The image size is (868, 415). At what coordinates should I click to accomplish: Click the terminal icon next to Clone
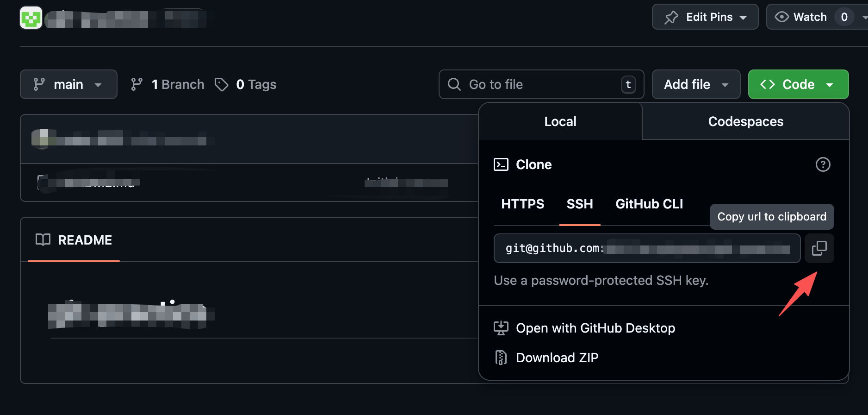(x=501, y=164)
